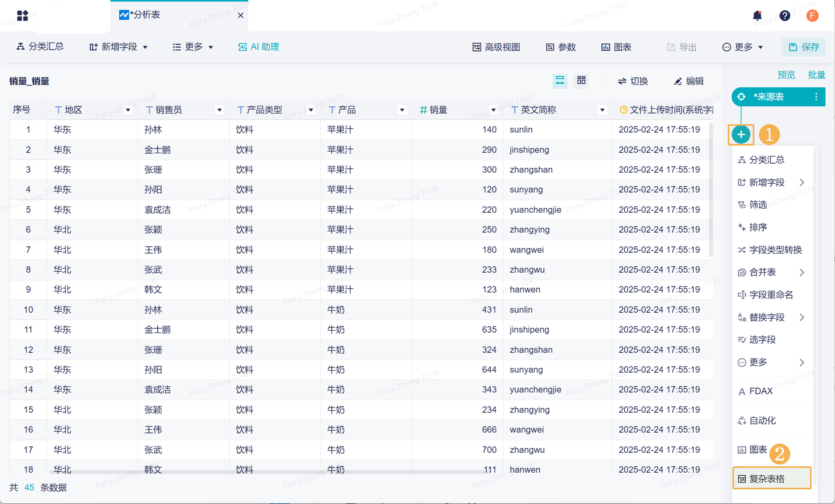
Task: Open the three-dot menu on 来源表 node
Action: click(816, 97)
